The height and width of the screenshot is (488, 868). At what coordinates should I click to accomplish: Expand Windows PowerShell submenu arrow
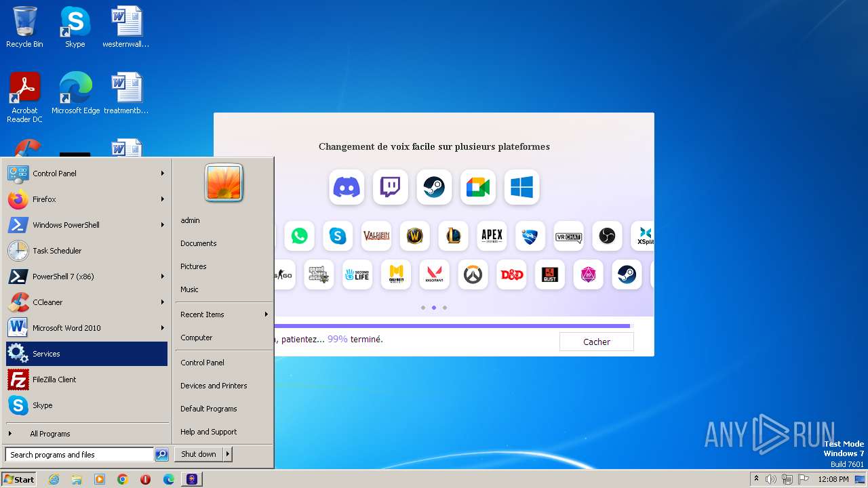tap(163, 225)
